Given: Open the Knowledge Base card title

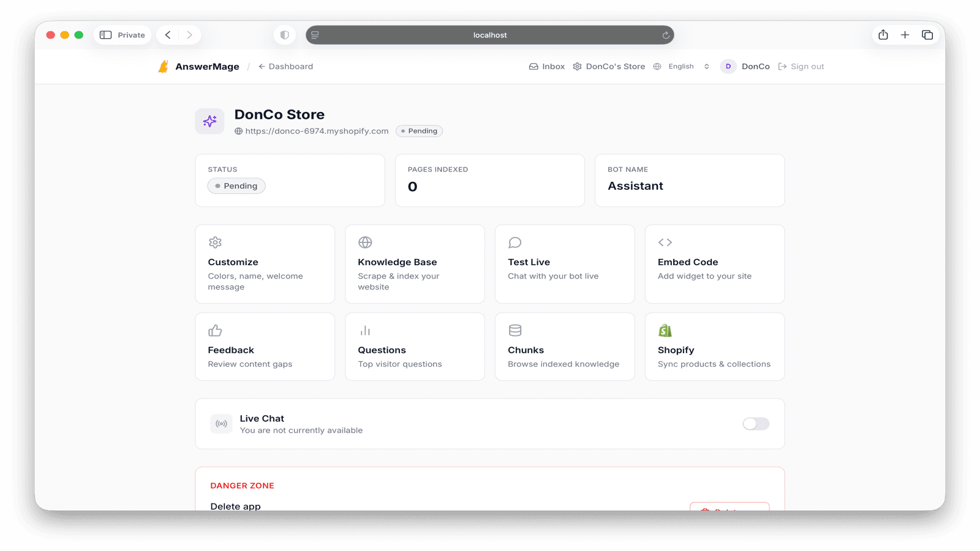Looking at the screenshot, I should click(x=398, y=262).
